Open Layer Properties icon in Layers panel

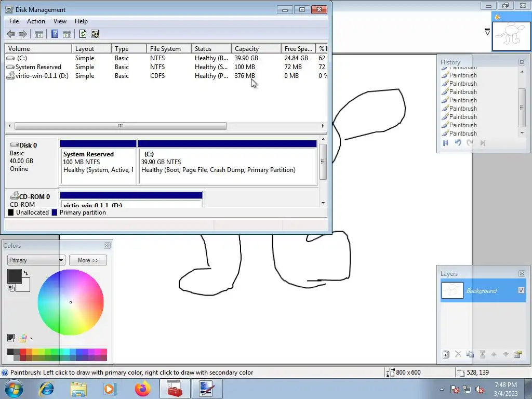point(518,354)
